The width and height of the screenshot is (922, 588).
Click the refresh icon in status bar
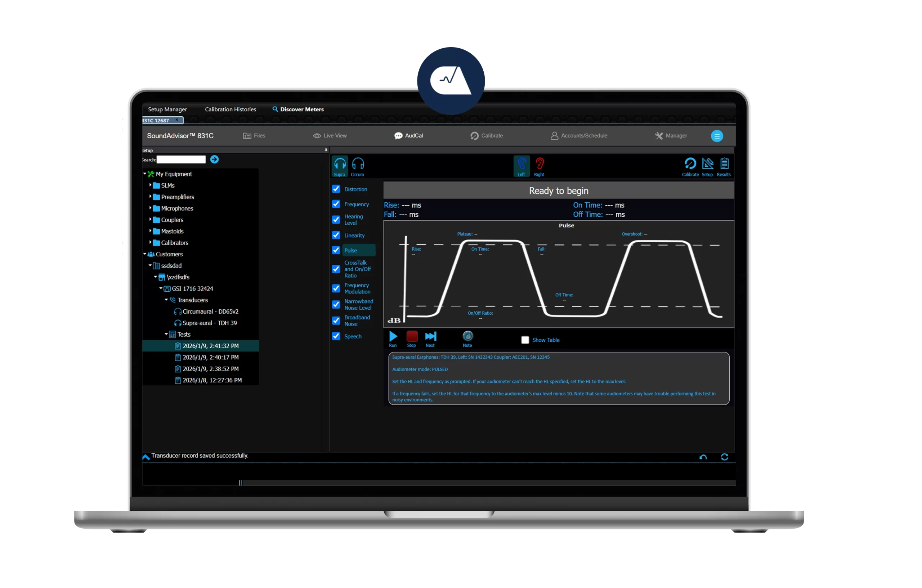click(x=724, y=457)
